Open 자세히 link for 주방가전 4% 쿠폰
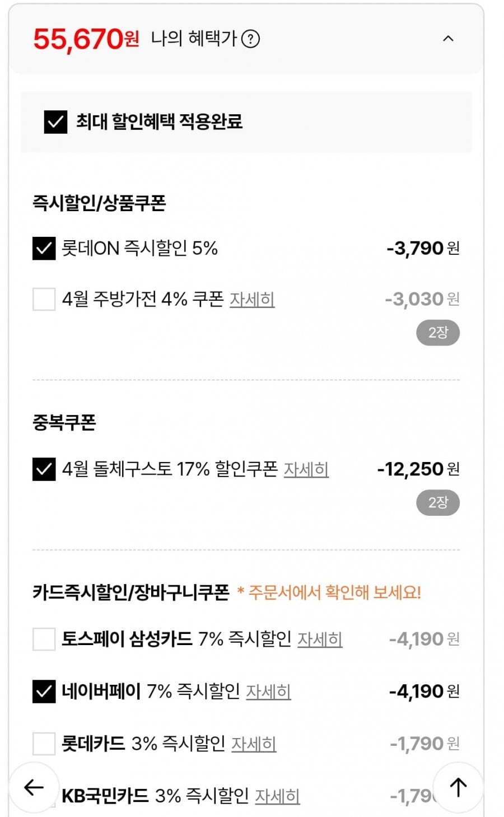 tap(252, 300)
